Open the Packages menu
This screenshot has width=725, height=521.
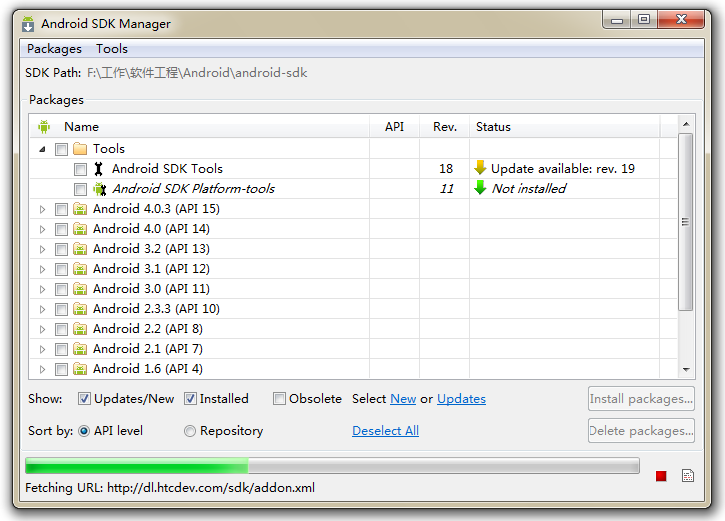tap(54, 49)
